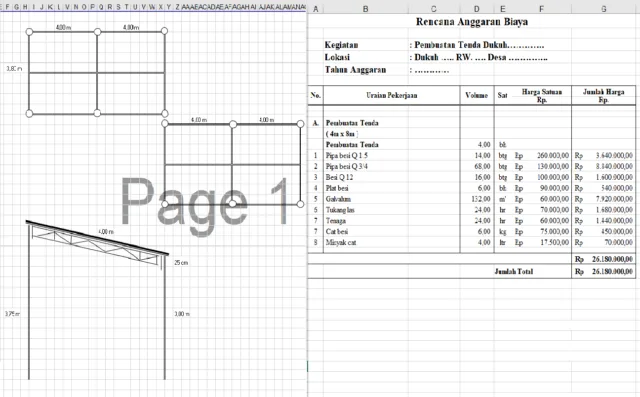Viewport: 640px width, 397px height.
Task: Select the 'Lokasi' label cell
Action: pos(337,57)
